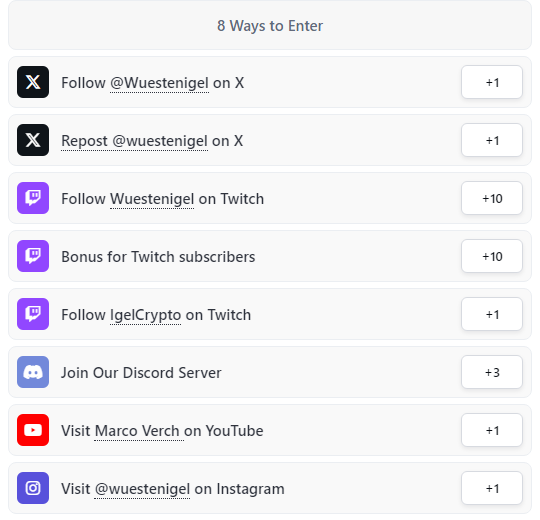This screenshot has width=540, height=520.
Task: Claim +3 for joining the Discord server
Action: (492, 372)
